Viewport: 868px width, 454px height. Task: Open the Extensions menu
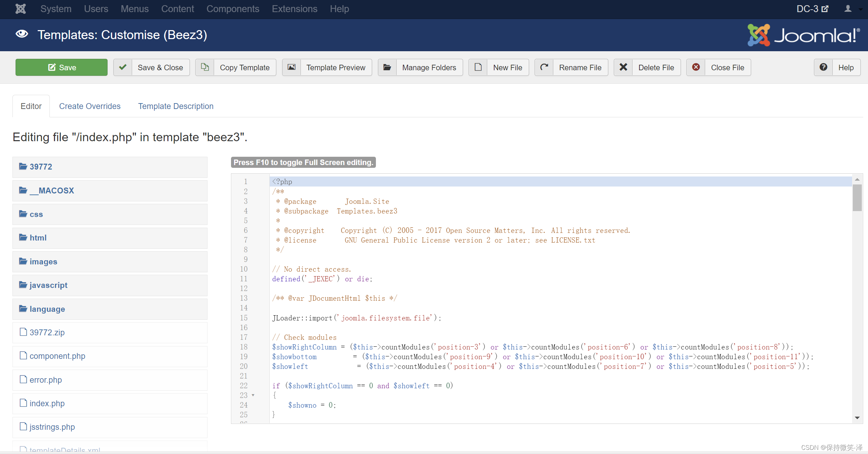coord(294,9)
